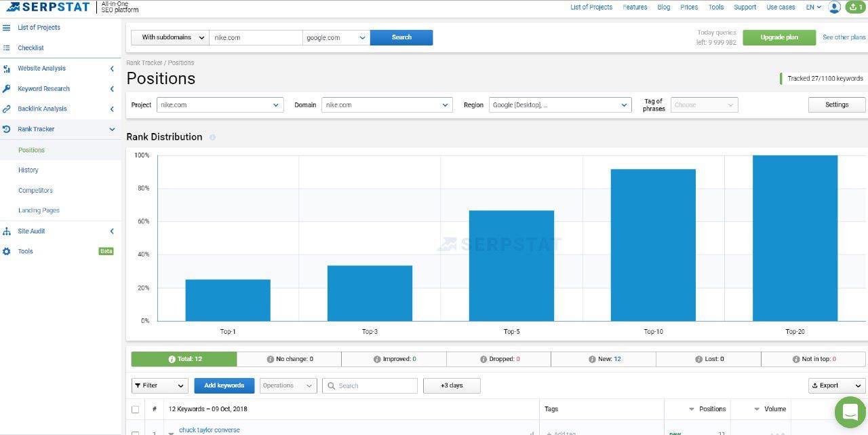
Task: Toggle the select-all keywords checkbox
Action: (136, 409)
